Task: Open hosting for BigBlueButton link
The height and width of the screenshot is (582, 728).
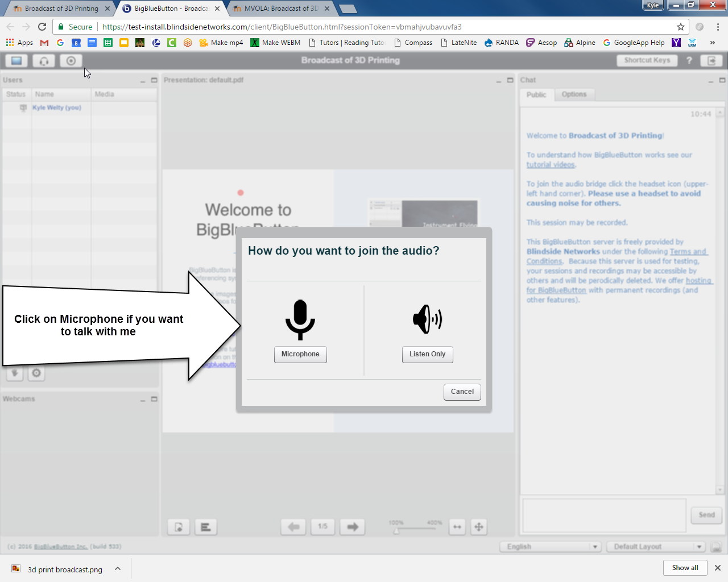Action: click(619, 285)
